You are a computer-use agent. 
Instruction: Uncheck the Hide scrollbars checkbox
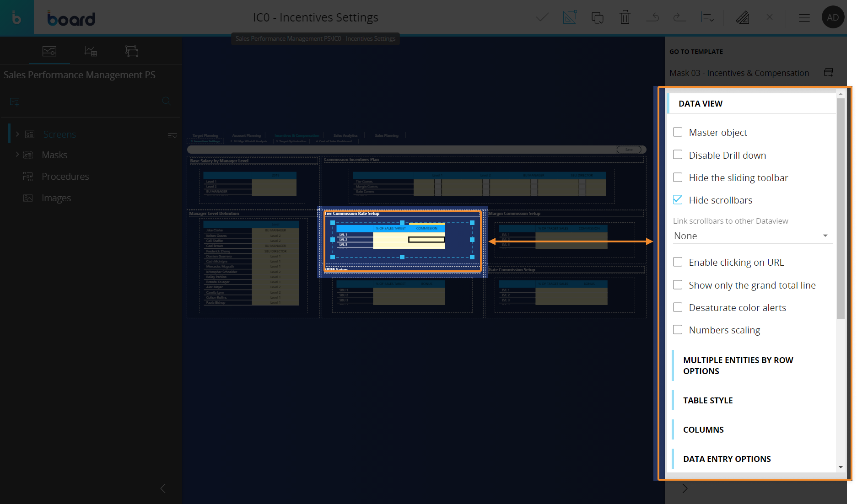[x=678, y=200]
